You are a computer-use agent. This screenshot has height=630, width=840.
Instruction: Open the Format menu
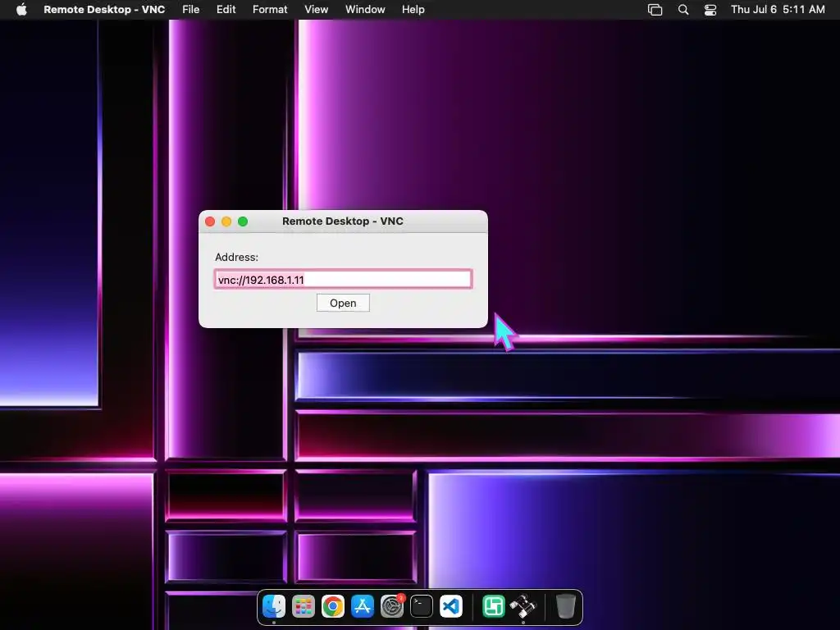270,10
